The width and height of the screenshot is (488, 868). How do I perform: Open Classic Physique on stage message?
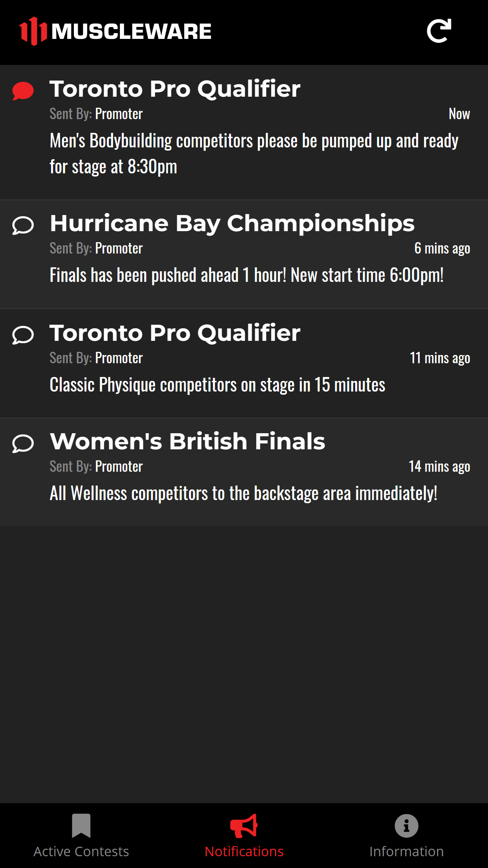[x=217, y=385]
